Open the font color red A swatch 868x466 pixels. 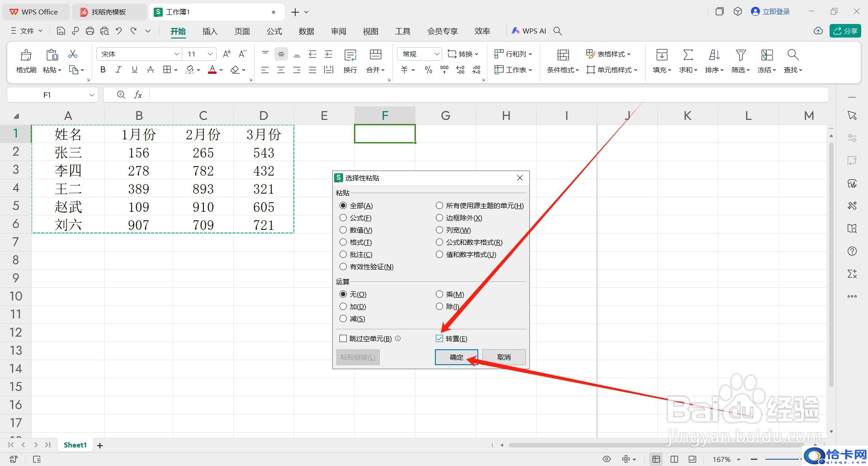pos(212,70)
